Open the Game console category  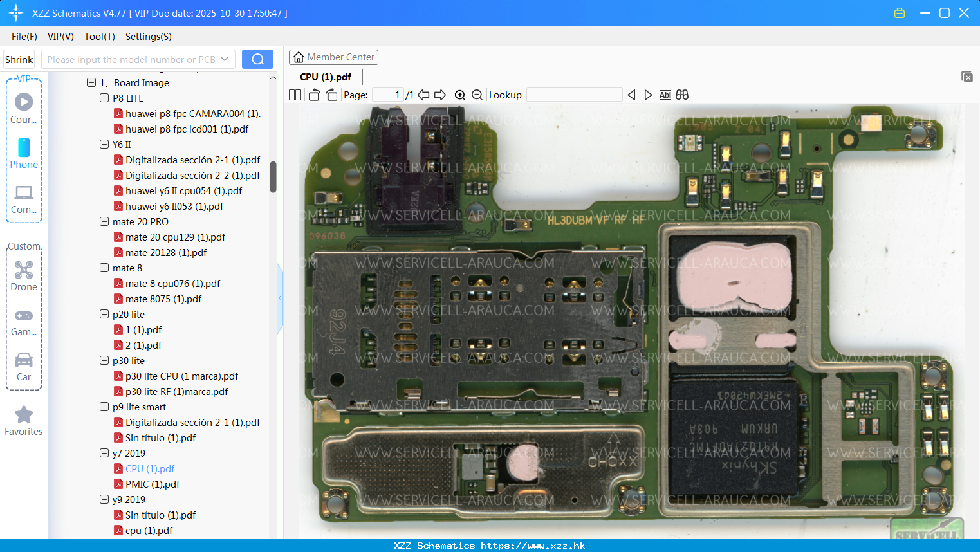[24, 322]
